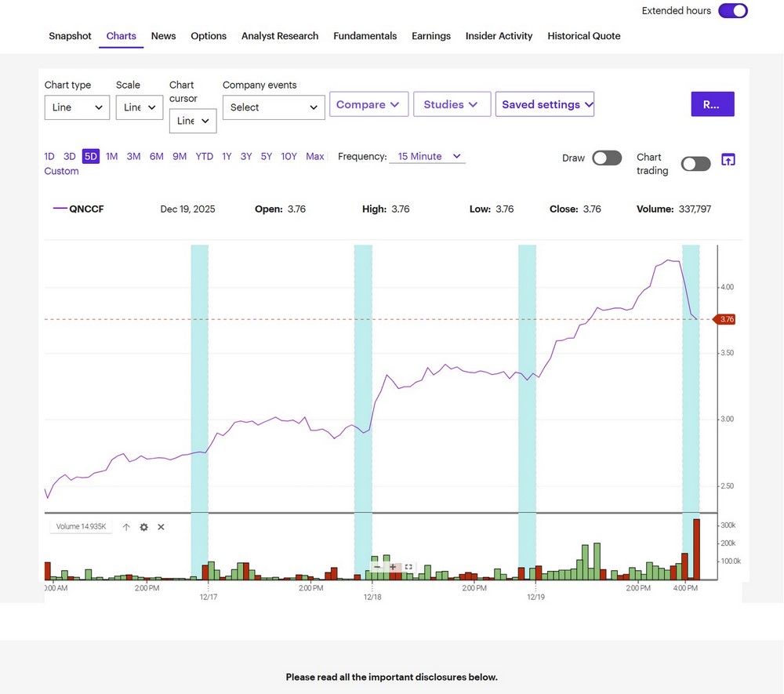Open the Company events Select dropdown

[274, 107]
